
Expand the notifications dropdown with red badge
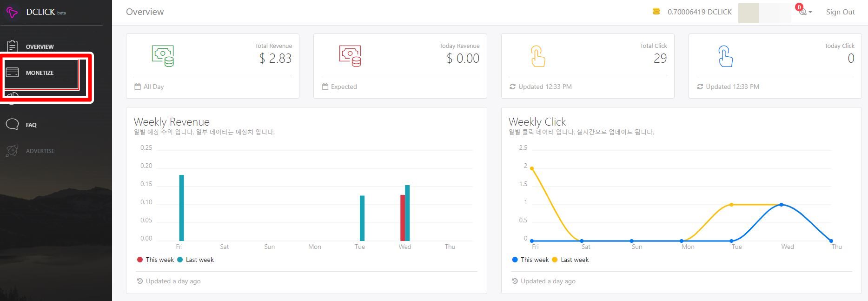[804, 11]
